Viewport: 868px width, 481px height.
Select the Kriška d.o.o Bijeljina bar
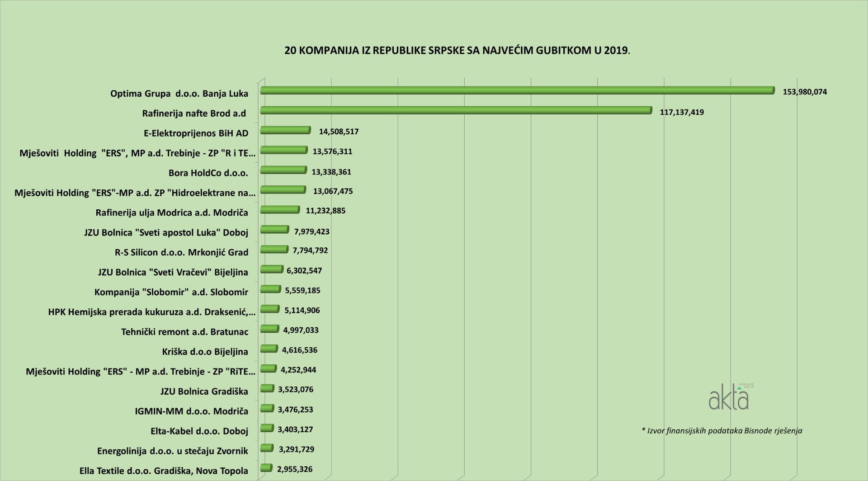pos(269,349)
